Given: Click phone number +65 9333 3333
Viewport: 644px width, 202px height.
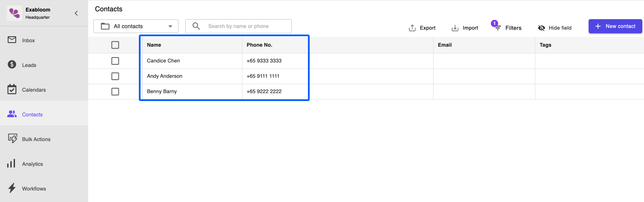Looking at the screenshot, I should click(264, 61).
